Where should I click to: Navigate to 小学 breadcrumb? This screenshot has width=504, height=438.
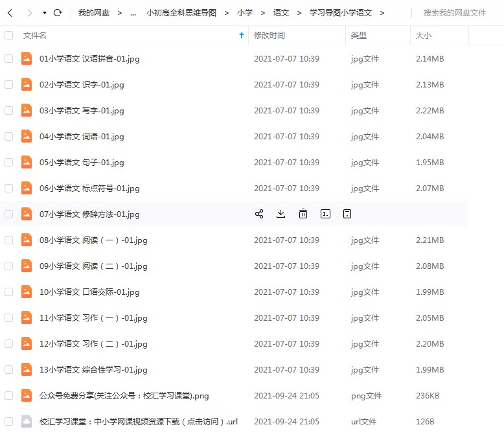pos(245,13)
